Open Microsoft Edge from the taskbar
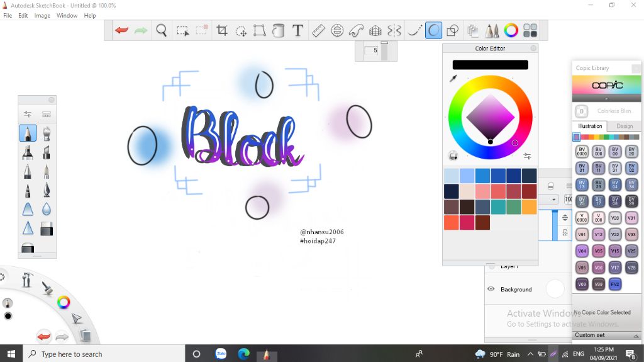The width and height of the screenshot is (644, 362). (x=243, y=354)
